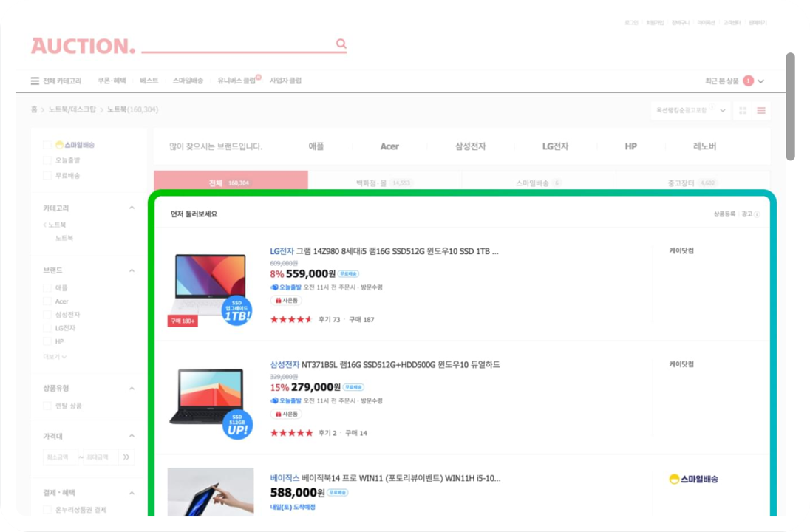Viewport: 810px width, 532px height.
Task: Collapse the 결제·혜택 filter section
Action: pos(132,493)
